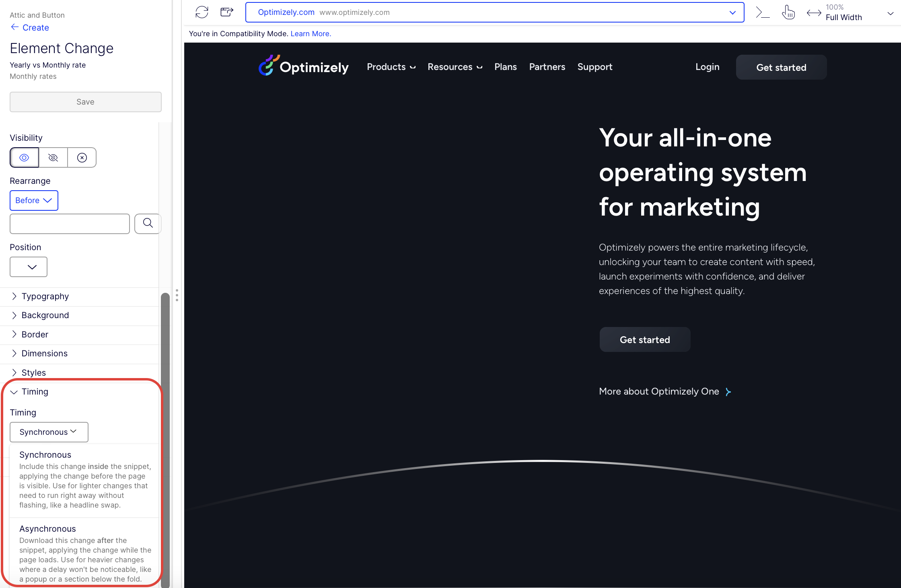Click the reload page icon
Screen dimensions: 901x588
[x=202, y=12]
